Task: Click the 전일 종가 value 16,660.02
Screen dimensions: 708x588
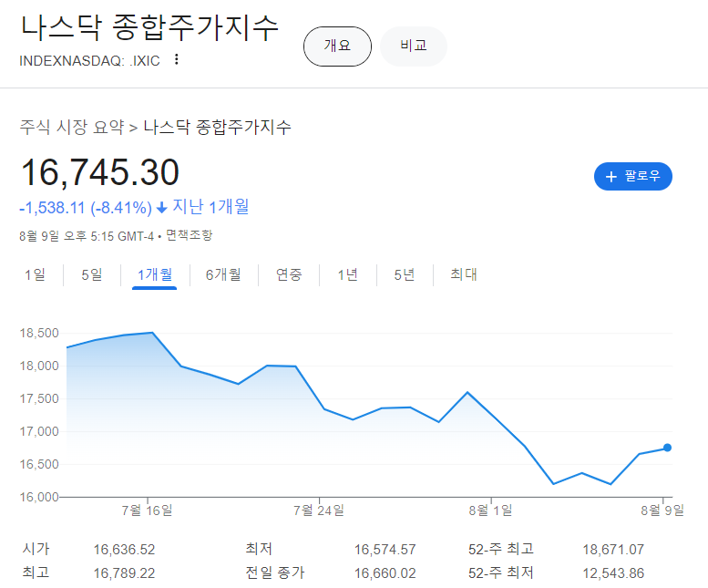Action: [x=385, y=573]
